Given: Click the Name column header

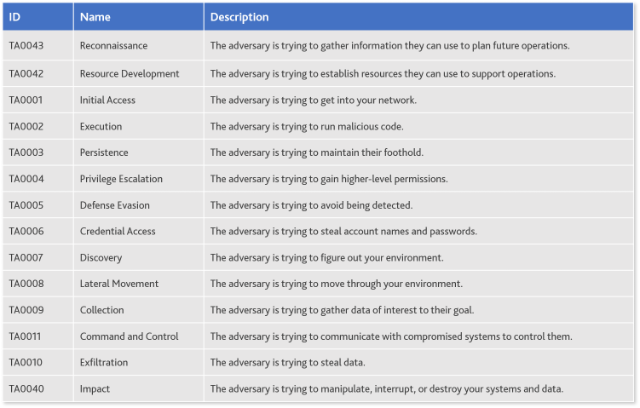Looking at the screenshot, I should pos(138,17).
